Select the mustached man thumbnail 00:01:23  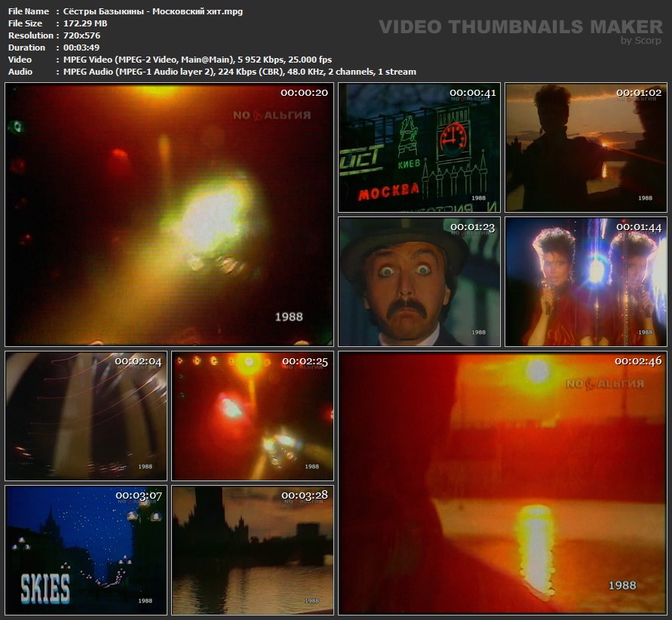(419, 281)
